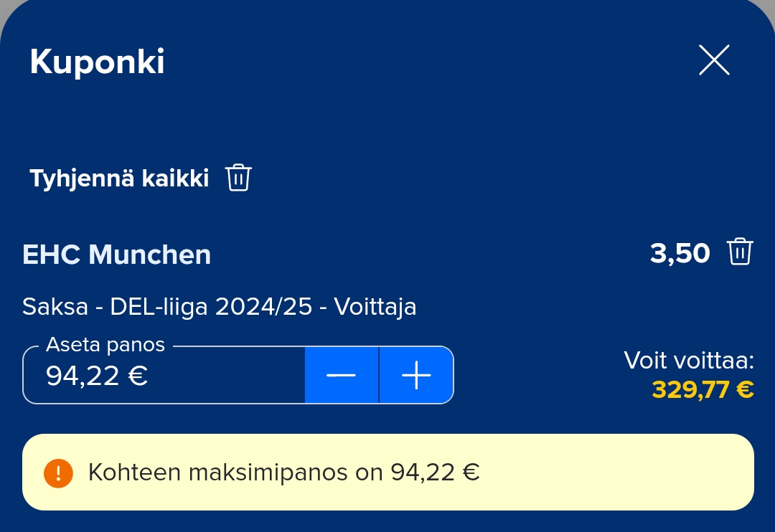Click the Kuponki heading
Image resolution: width=775 pixels, height=532 pixels.
(97, 62)
